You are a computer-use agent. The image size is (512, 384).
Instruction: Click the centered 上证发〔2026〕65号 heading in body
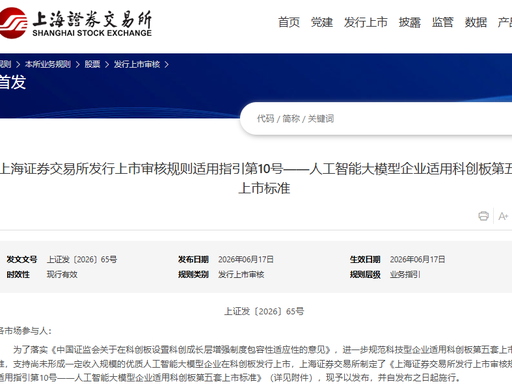coord(264,311)
